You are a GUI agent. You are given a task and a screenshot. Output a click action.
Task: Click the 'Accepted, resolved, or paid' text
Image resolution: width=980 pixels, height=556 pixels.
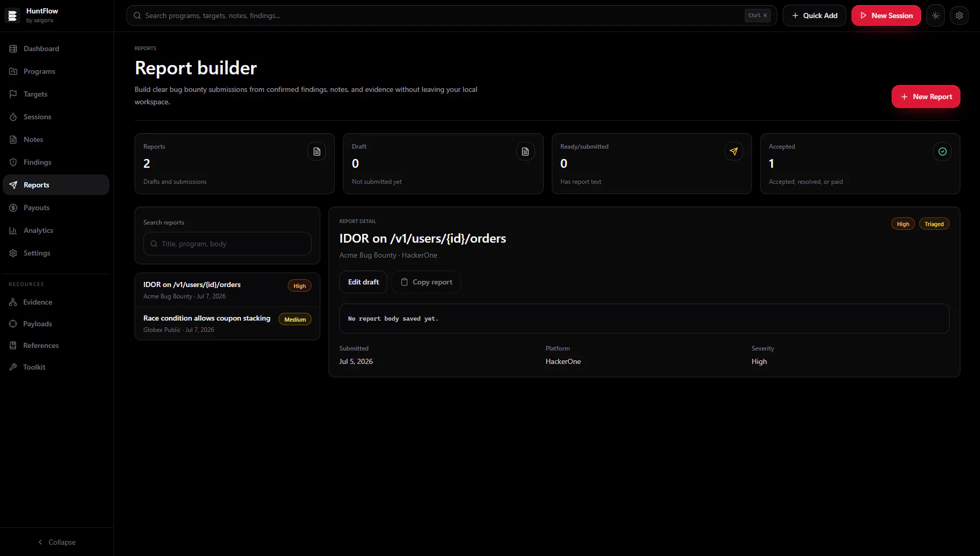coord(806,182)
